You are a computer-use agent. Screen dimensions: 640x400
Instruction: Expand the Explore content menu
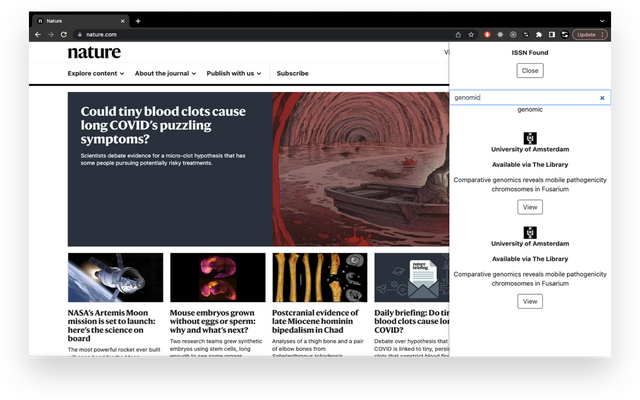point(96,73)
